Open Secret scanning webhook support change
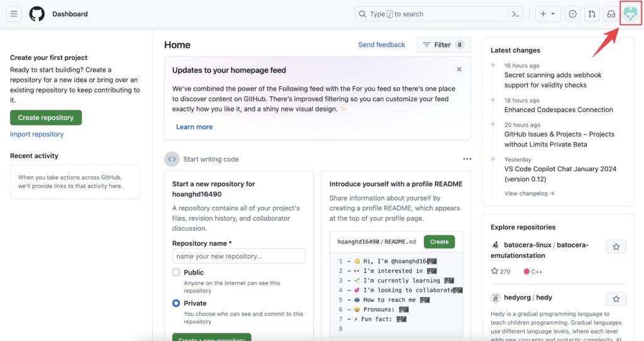This screenshot has height=341, width=644. (x=553, y=80)
